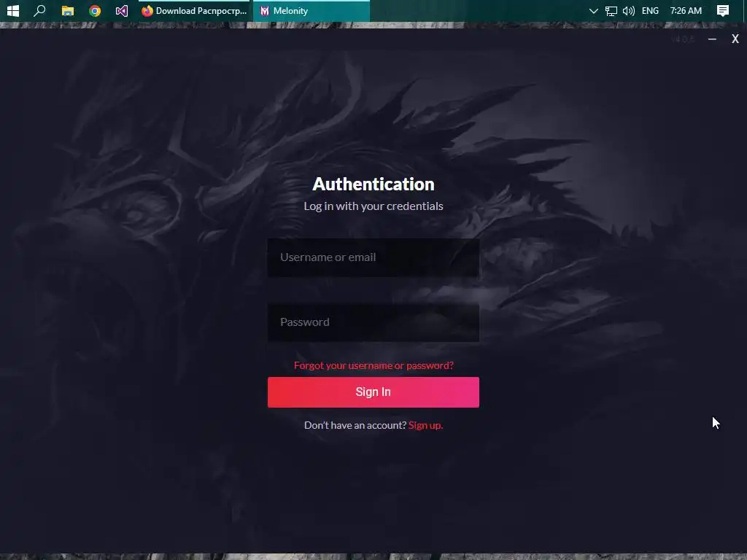Minimize the Melonity window

712,39
